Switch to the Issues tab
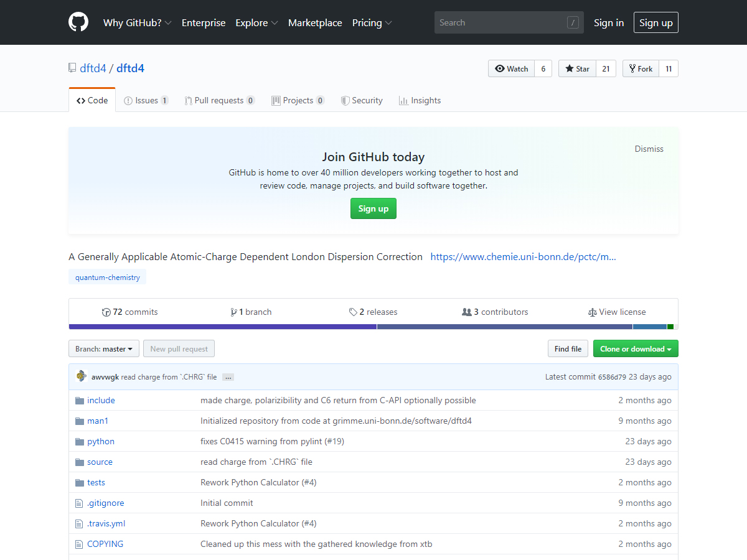Viewport: 747px width, 560px height. tap(146, 101)
